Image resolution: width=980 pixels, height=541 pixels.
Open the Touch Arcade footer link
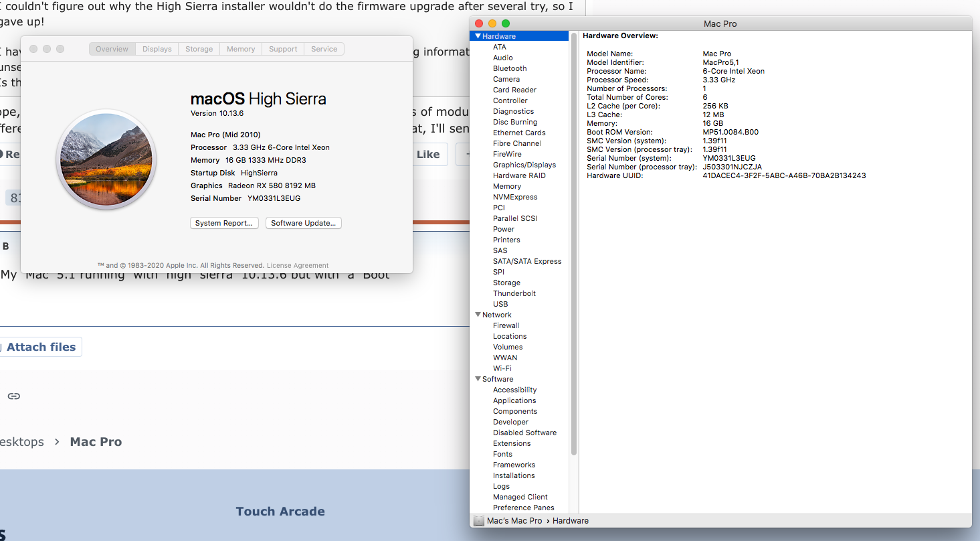point(280,512)
